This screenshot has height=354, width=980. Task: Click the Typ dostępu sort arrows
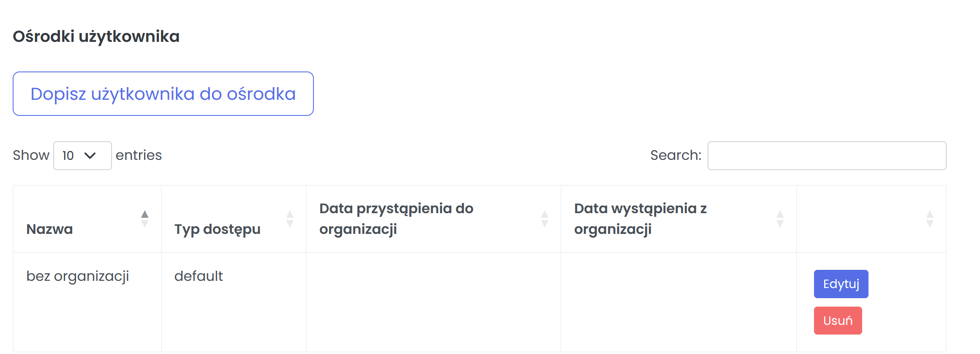tap(290, 219)
